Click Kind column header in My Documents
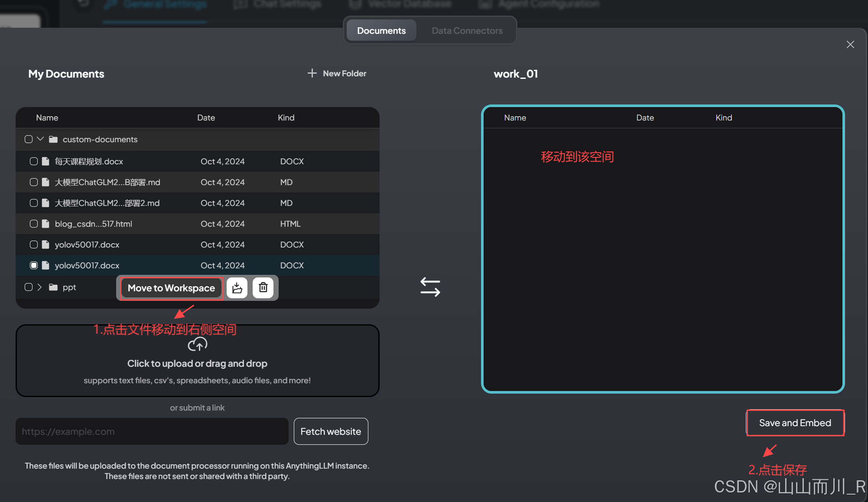 pyautogui.click(x=286, y=118)
